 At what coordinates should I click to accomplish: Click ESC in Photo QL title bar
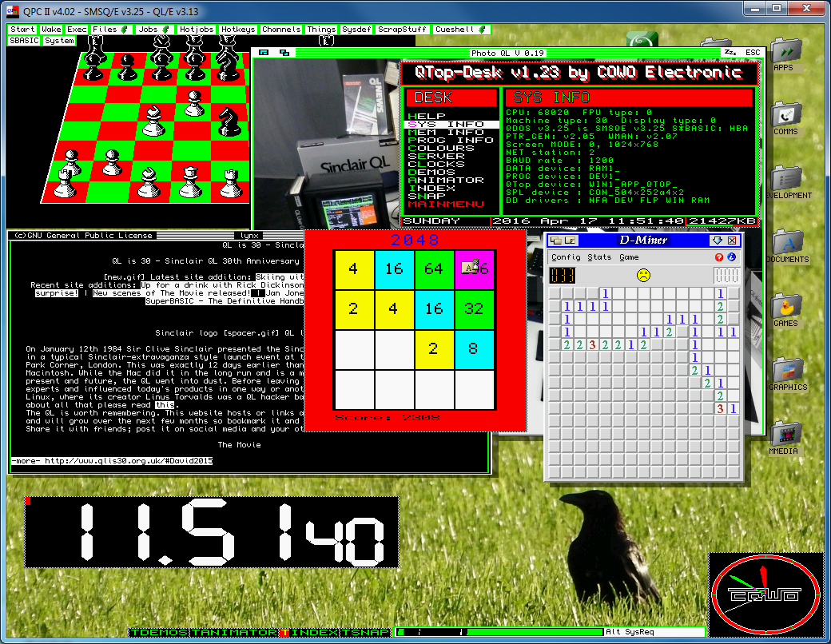753,53
